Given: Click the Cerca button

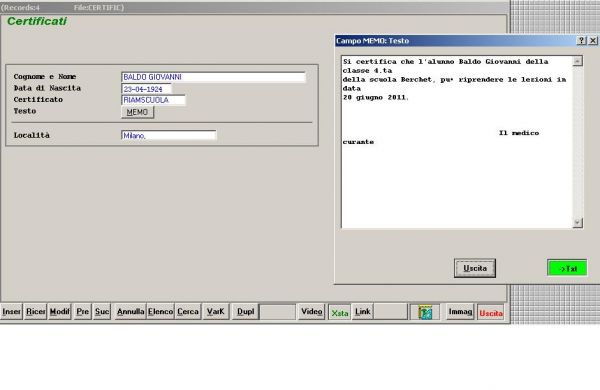Looking at the screenshot, I should pos(188,312).
